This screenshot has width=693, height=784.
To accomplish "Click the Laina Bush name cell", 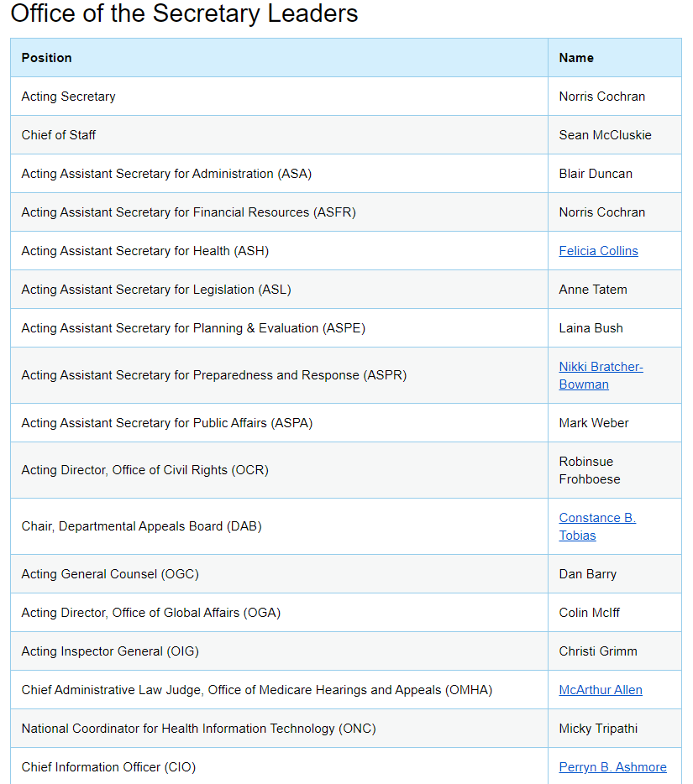I will point(614,328).
